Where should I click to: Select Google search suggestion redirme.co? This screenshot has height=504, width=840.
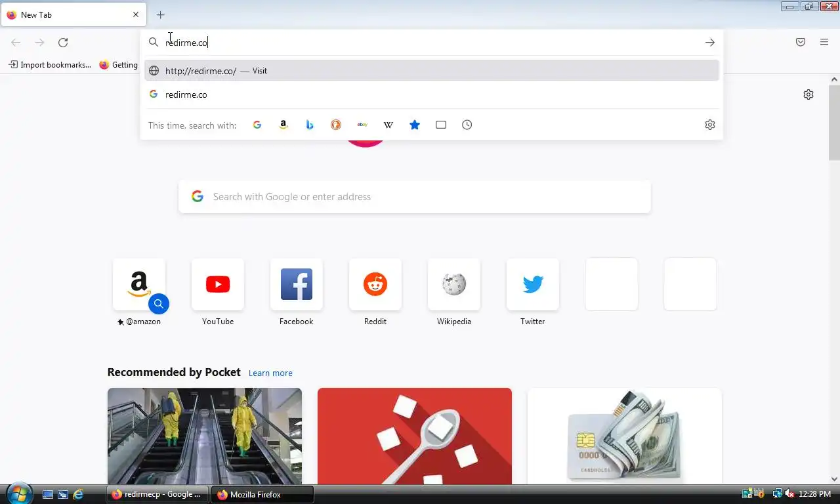click(x=432, y=94)
